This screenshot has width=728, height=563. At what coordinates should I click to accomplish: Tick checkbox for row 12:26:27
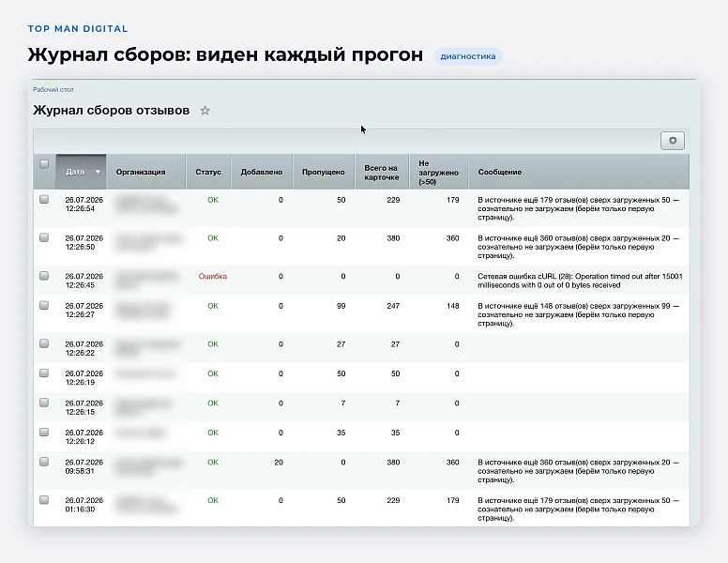pyautogui.click(x=44, y=305)
